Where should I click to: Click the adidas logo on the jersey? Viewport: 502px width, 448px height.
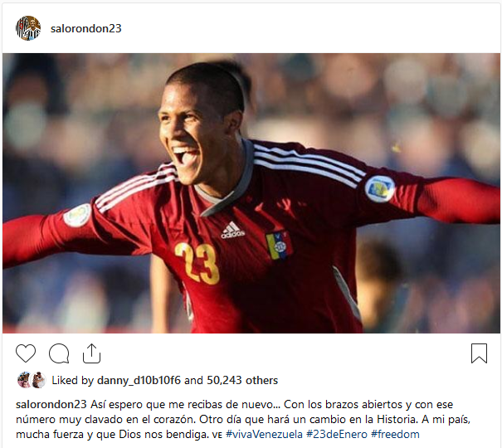tap(233, 230)
